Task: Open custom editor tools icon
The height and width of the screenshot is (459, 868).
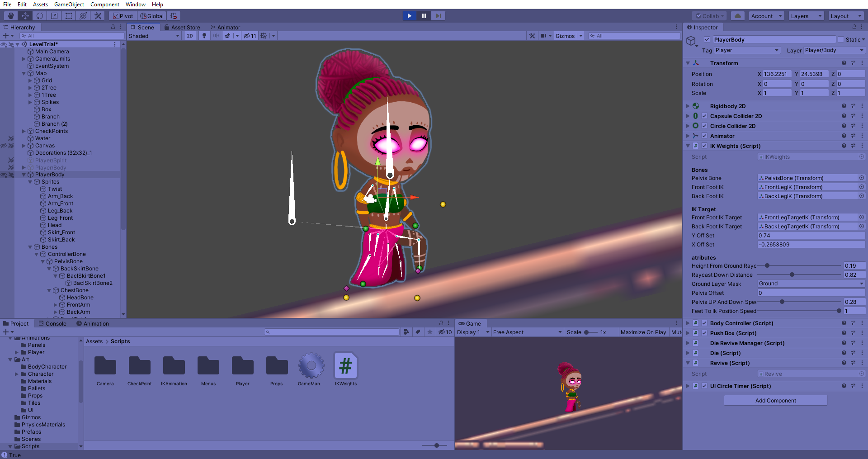Action: tap(98, 16)
